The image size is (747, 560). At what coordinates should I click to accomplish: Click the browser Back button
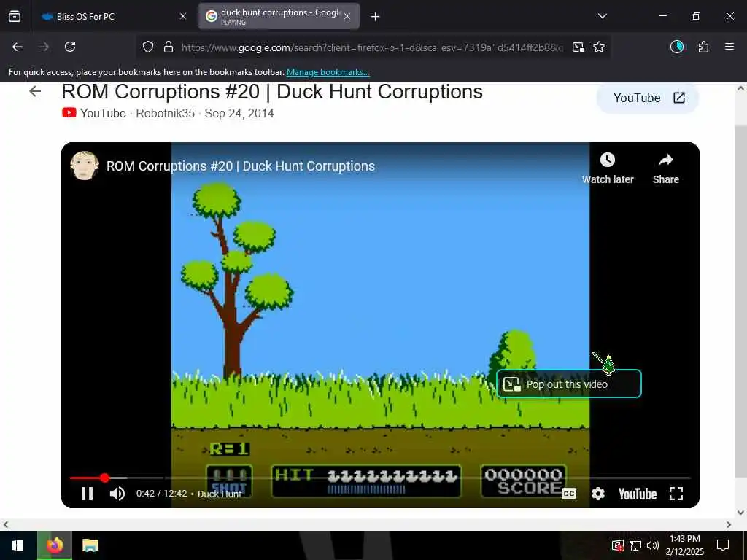pos(18,47)
